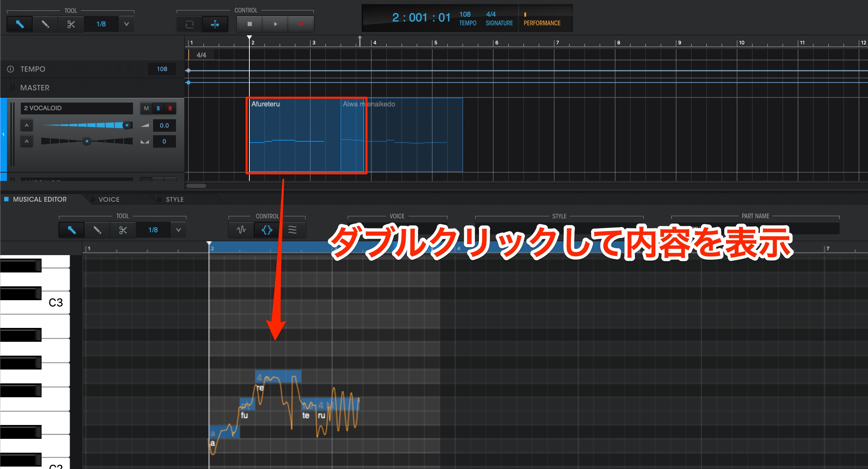Screen dimensions: 868x469
Task: Click the end marker near bar 4 on the ruler
Action: pos(360,41)
